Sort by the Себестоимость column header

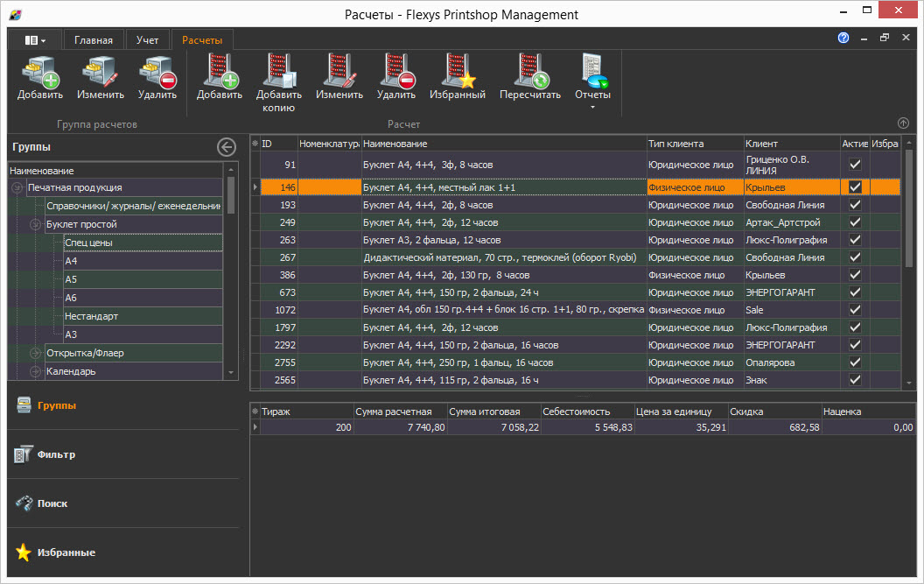(x=587, y=412)
